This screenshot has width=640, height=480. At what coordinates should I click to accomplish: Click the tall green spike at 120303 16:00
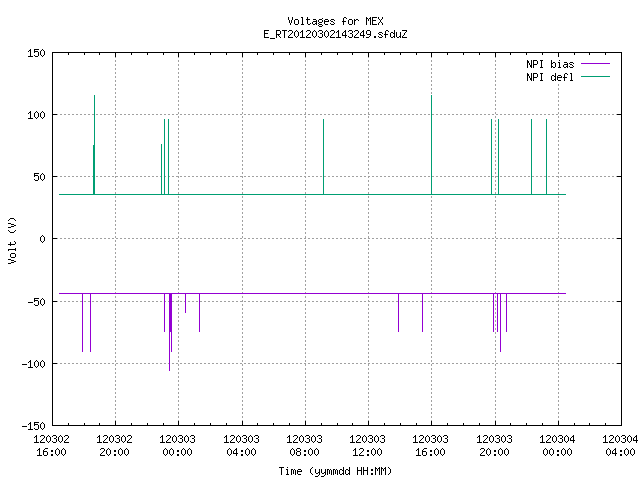[431, 145]
